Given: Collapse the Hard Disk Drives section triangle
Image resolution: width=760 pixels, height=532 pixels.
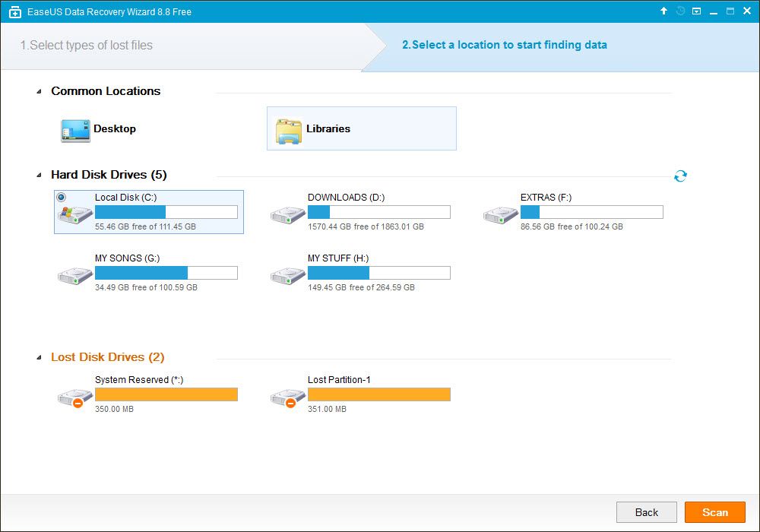Looking at the screenshot, I should [x=40, y=176].
